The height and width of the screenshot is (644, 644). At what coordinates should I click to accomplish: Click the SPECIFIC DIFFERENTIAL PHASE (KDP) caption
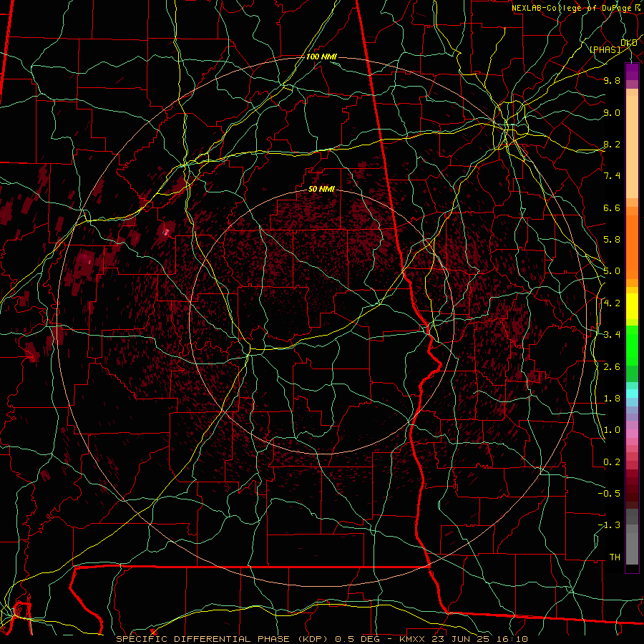(x=223, y=639)
